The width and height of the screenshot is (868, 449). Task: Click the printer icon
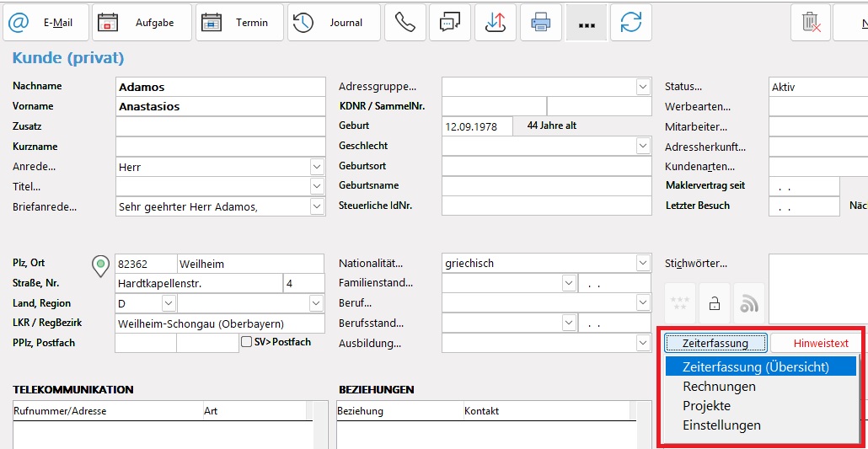coord(540,23)
